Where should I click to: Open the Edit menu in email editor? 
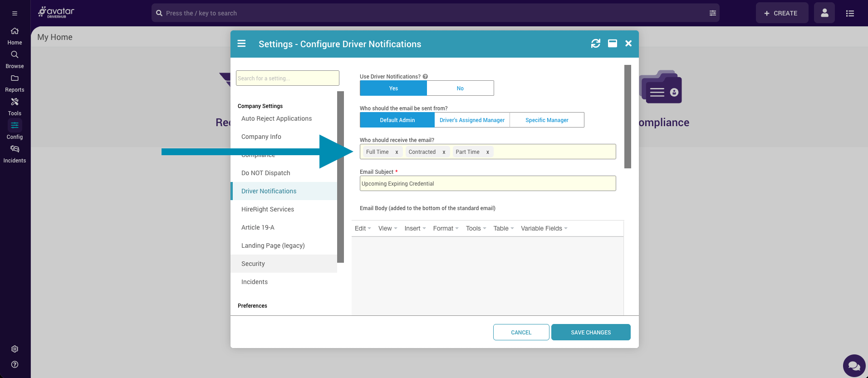click(363, 228)
